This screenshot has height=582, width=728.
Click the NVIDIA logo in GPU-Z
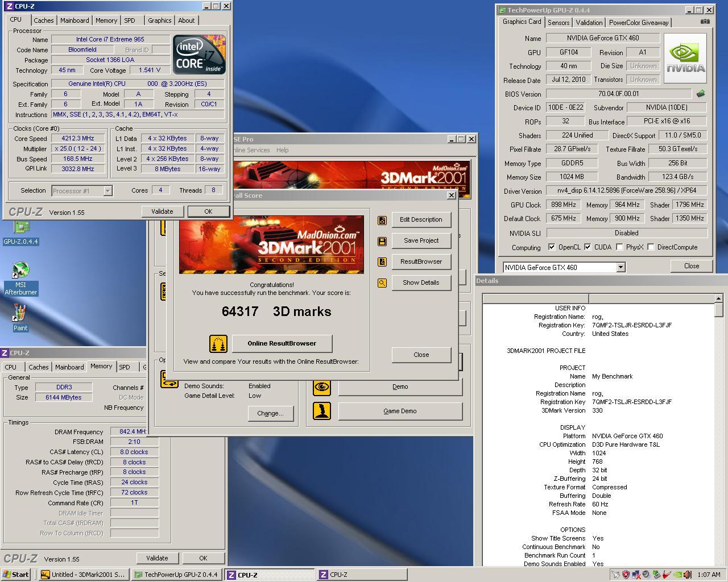[685, 59]
